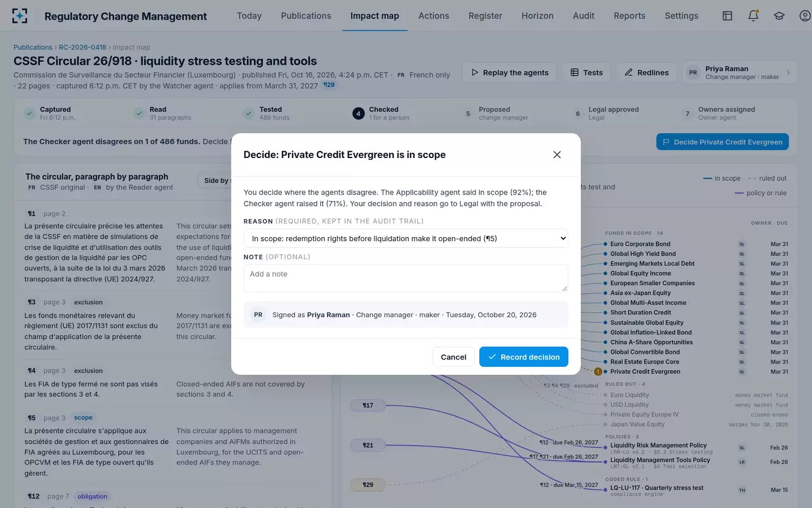This screenshot has width=812, height=508.
Task: Click the Publications breadcrumb link
Action: pyautogui.click(x=33, y=47)
